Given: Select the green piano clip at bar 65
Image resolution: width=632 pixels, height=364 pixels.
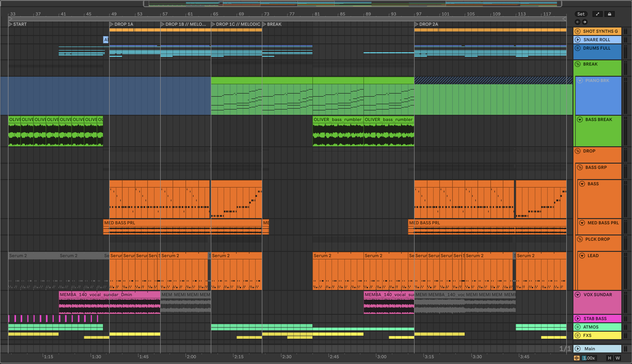Looking at the screenshot, I should (236, 96).
